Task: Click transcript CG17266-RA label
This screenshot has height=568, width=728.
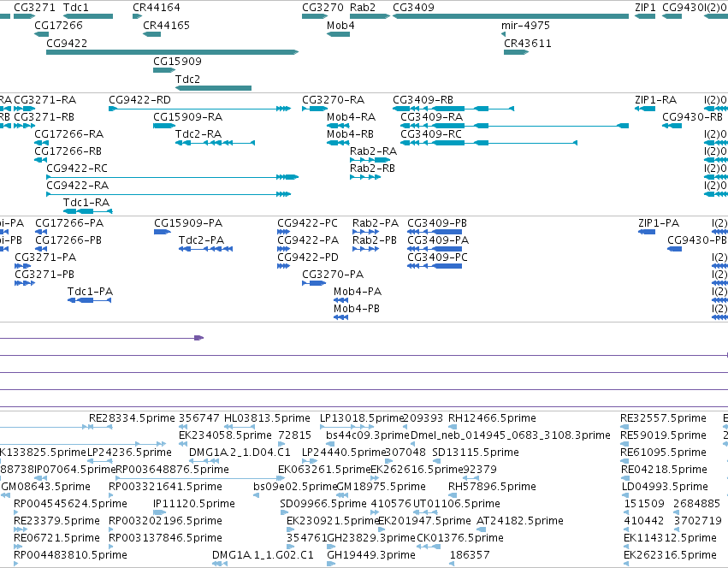Action: (69, 133)
